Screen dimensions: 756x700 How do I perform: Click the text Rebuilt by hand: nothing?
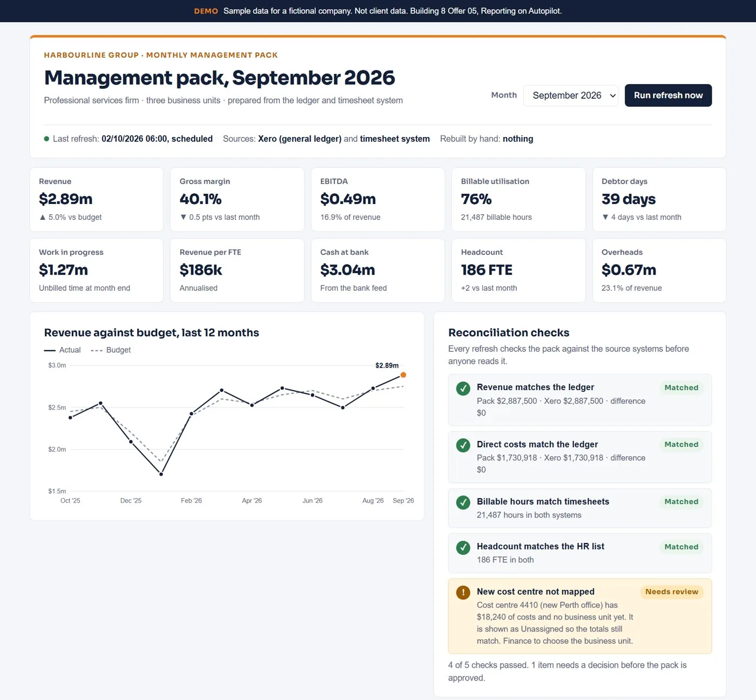tap(487, 139)
